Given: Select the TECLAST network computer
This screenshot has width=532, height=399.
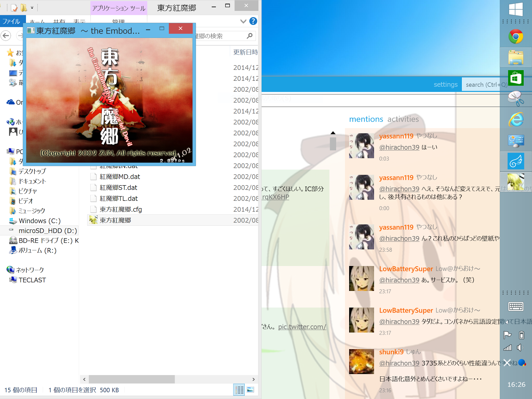Looking at the screenshot, I should [x=32, y=280].
